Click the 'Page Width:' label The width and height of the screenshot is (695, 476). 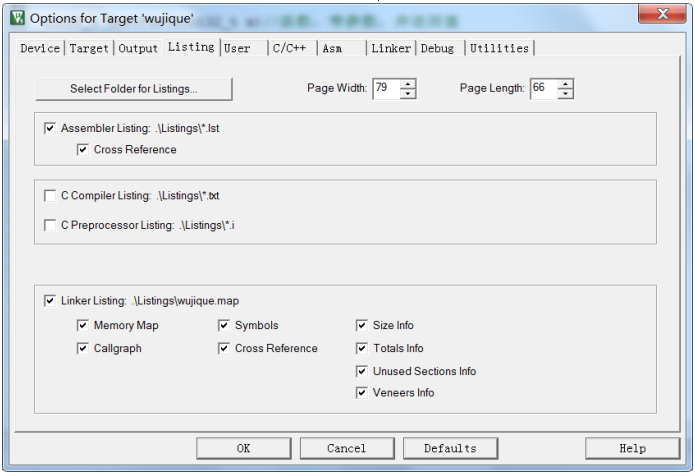click(337, 88)
